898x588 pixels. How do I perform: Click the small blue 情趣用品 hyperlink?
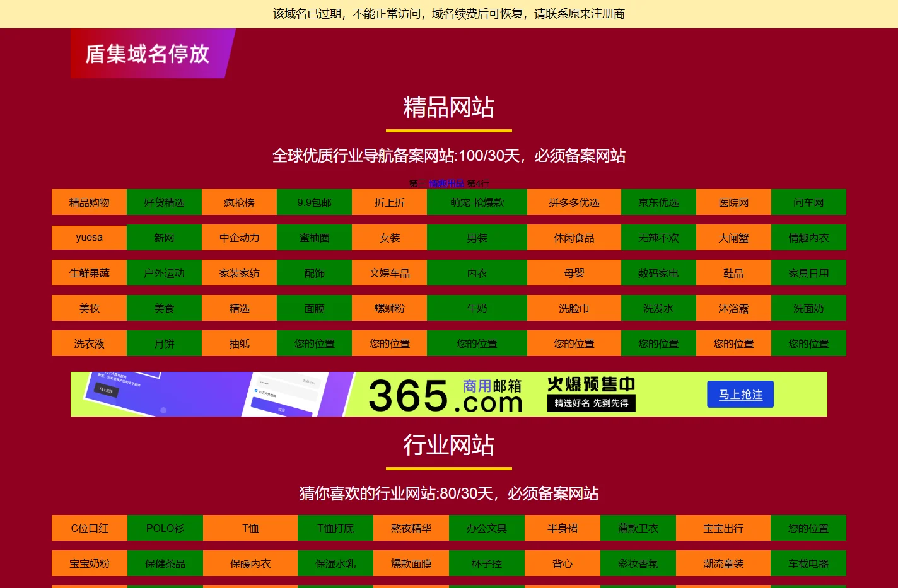[446, 183]
